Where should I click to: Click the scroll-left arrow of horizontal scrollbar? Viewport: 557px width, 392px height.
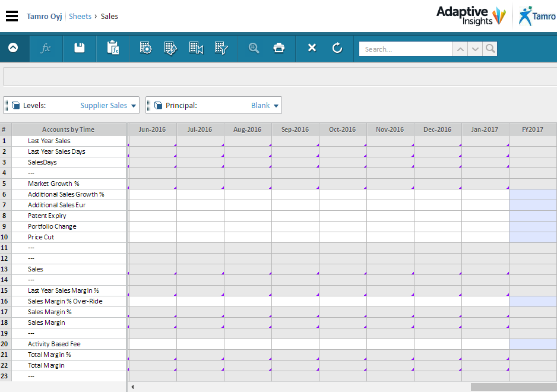click(132, 387)
